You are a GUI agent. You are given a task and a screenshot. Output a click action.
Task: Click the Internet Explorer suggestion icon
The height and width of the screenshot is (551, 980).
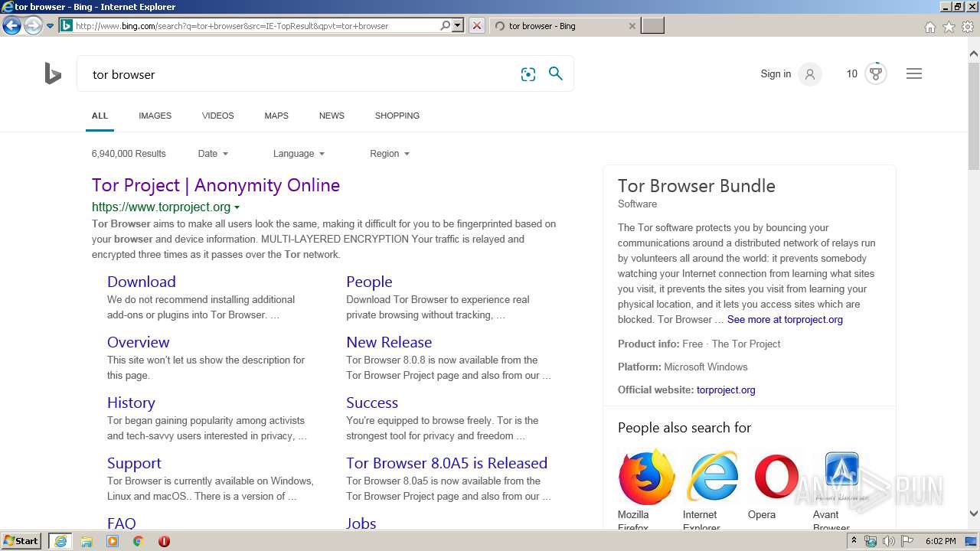coord(711,477)
